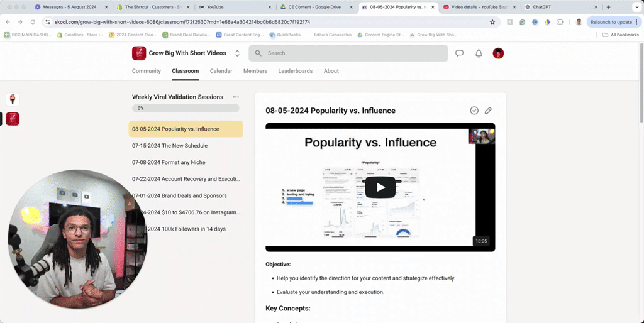Switch to CE Content - Google Drive tab
The width and height of the screenshot is (644, 323).
pos(316,7)
